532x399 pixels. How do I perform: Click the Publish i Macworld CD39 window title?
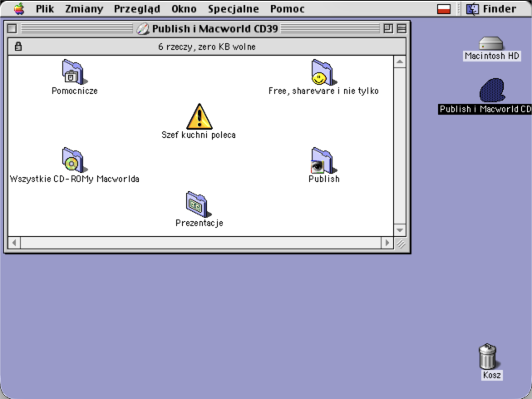pos(214,29)
